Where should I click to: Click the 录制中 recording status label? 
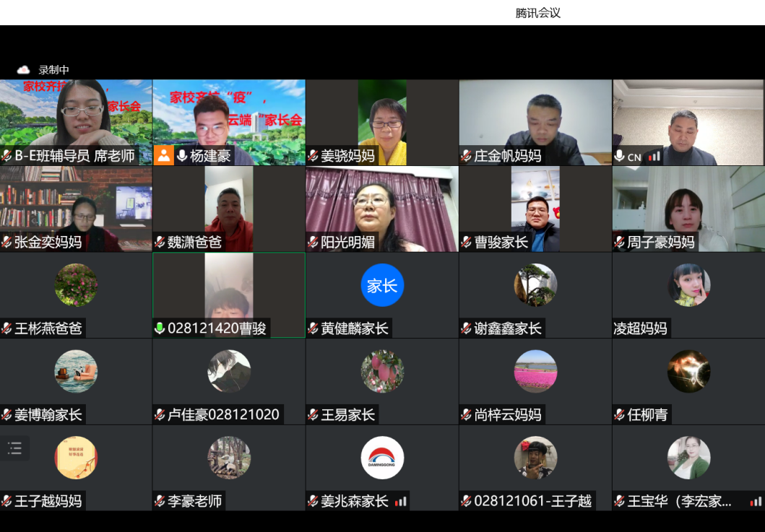tap(53, 70)
